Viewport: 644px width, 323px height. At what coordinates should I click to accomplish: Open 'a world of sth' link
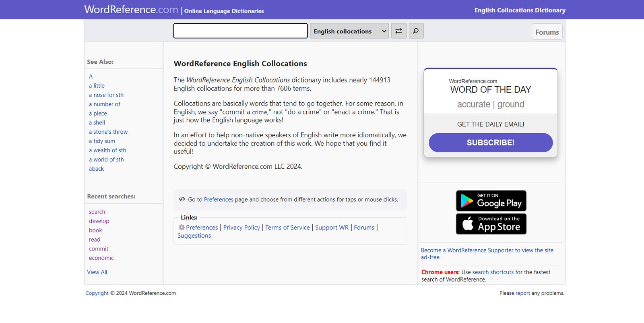point(106,160)
